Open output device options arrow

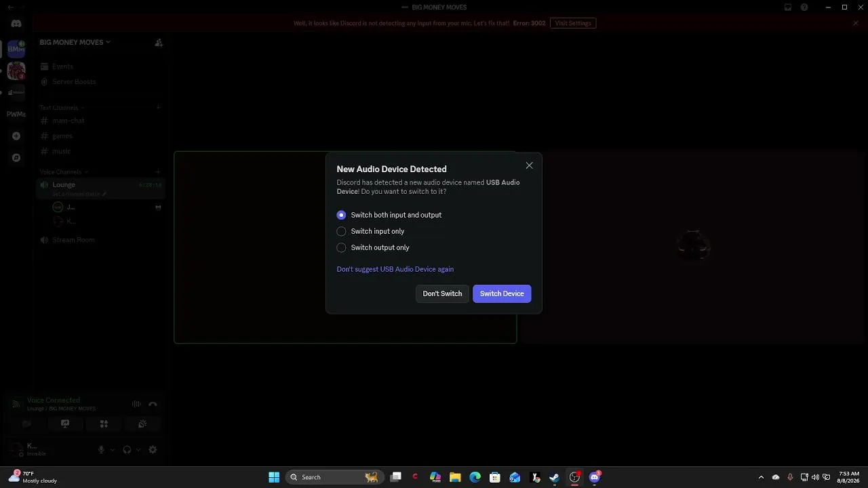tap(138, 449)
